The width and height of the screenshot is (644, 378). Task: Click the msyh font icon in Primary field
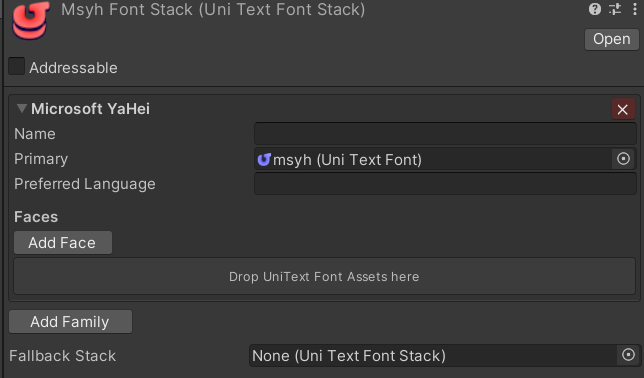pos(264,159)
